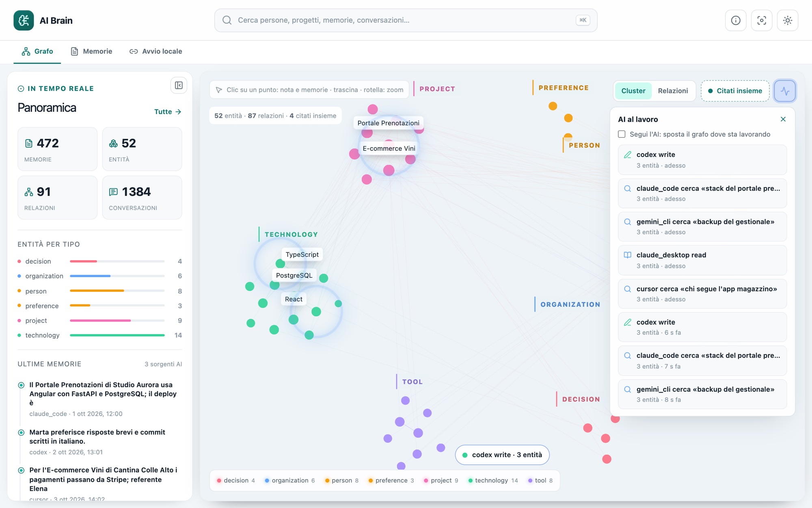This screenshot has width=812, height=508.
Task: Click the project progress bar
Action: click(117, 321)
